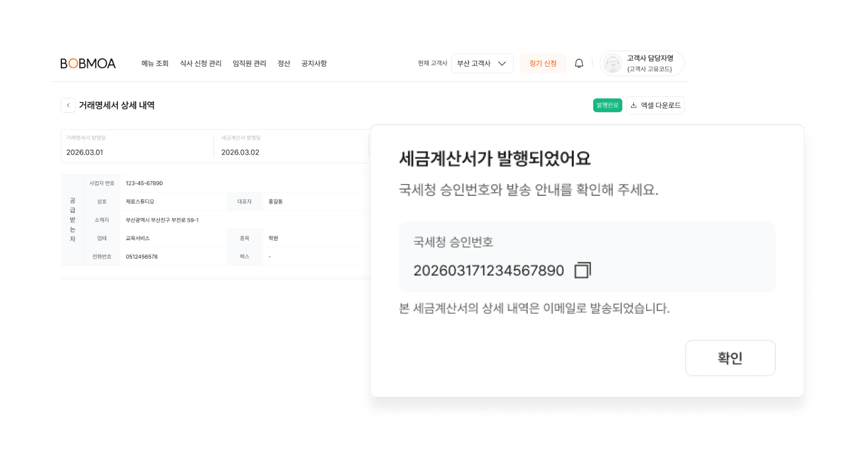The image size is (868, 453).
Task: Click the business type 교육서비스
Action: pyautogui.click(x=137, y=238)
